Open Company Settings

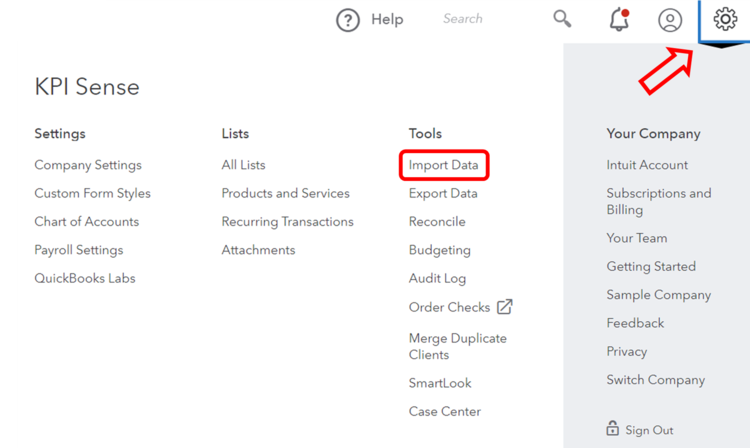click(88, 165)
